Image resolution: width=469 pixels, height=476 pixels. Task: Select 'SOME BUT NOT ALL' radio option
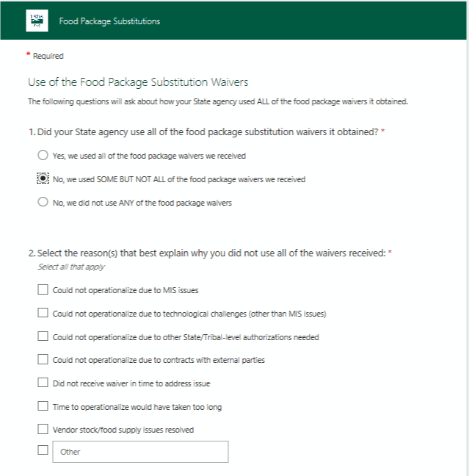coord(43,178)
